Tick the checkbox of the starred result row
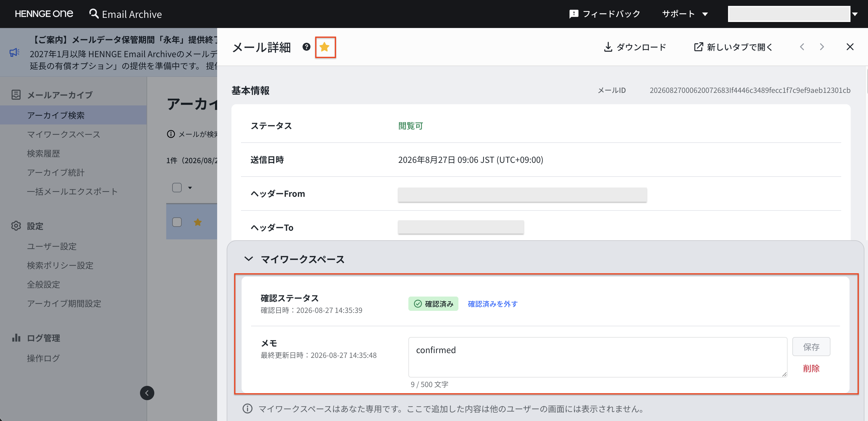 click(177, 222)
